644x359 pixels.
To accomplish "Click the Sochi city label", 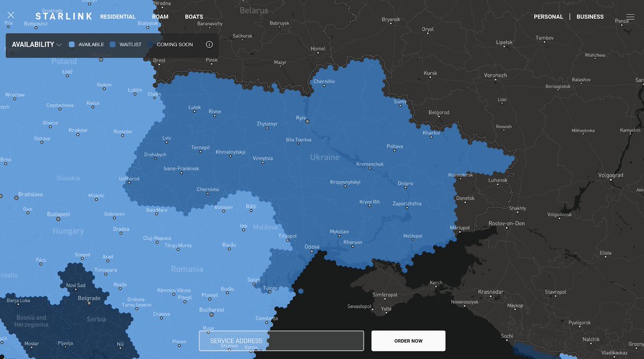I will click(x=506, y=336).
